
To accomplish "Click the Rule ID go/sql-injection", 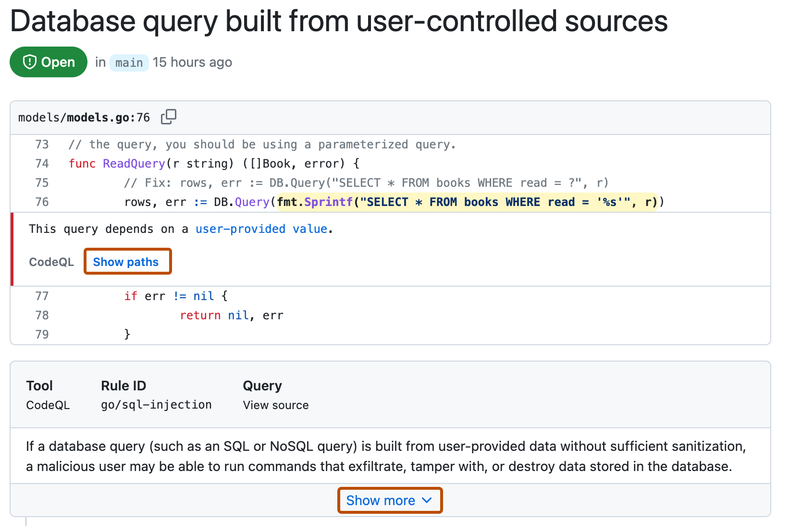I will pyautogui.click(x=156, y=405).
